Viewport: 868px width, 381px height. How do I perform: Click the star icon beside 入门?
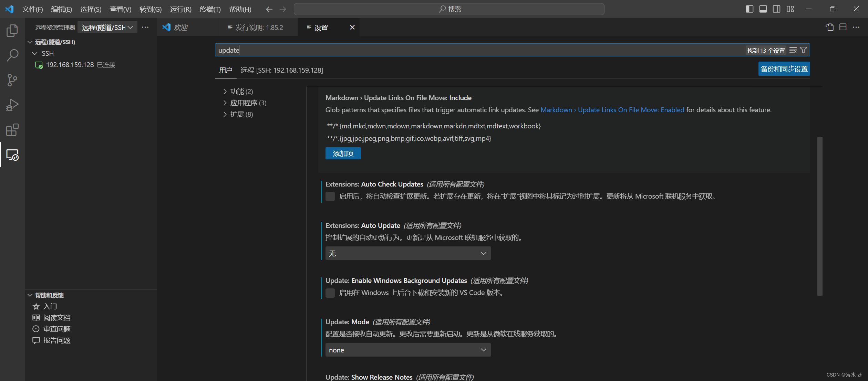pos(36,306)
